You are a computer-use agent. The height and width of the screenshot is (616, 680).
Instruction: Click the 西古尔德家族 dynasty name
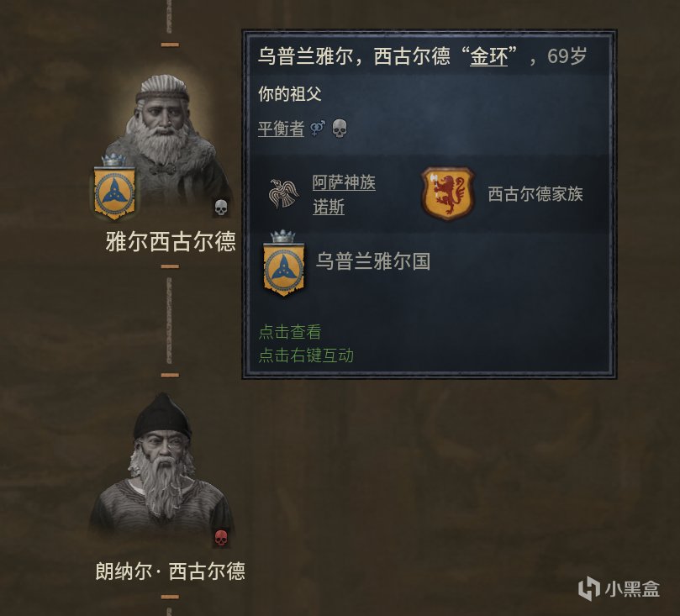(535, 194)
